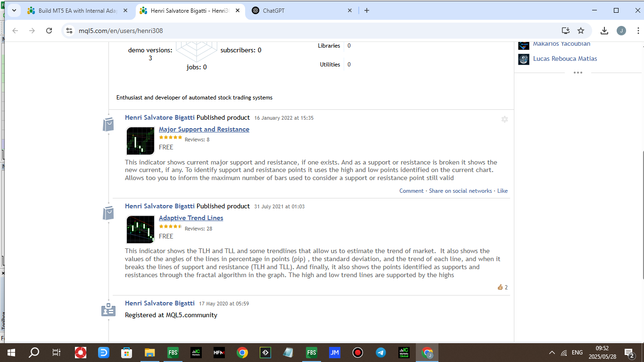Switch to the ChatGPT tab
The width and height of the screenshot is (644, 362).
(x=302, y=10)
